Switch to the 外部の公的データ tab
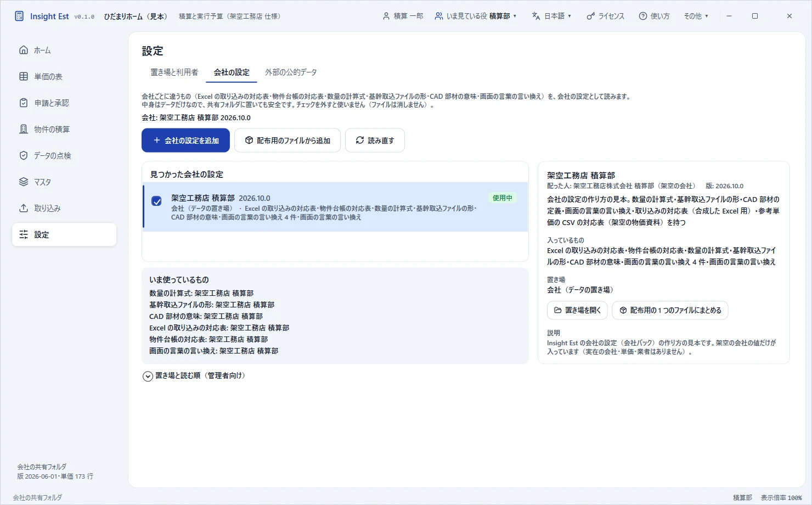812x505 pixels. click(x=291, y=72)
